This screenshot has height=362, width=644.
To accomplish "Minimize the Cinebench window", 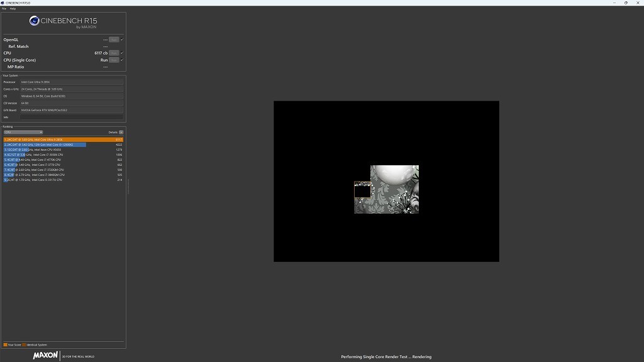I will [x=614, y=3].
